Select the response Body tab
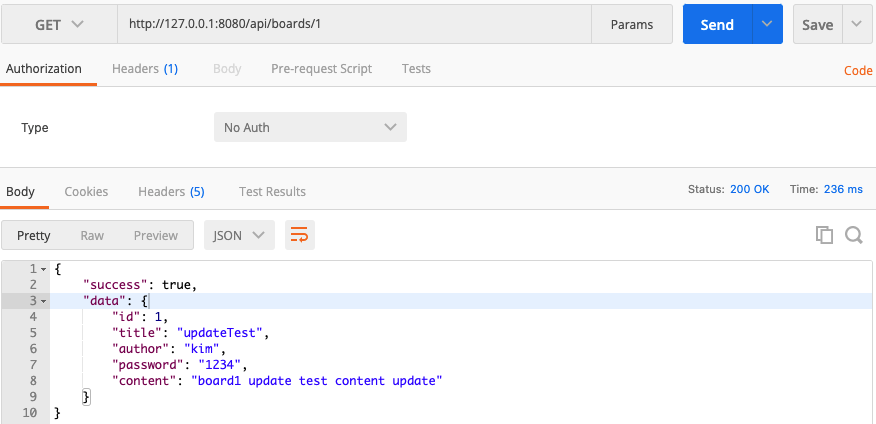876x424 pixels. click(21, 192)
